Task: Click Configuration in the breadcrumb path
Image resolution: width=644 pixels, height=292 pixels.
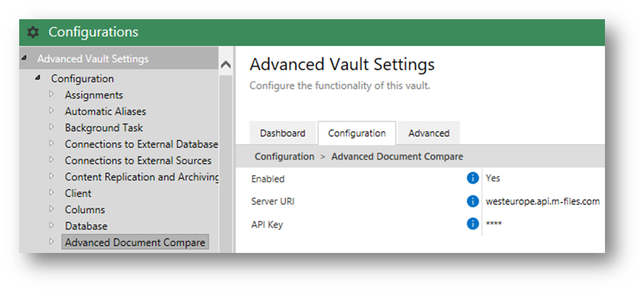Action: [284, 156]
